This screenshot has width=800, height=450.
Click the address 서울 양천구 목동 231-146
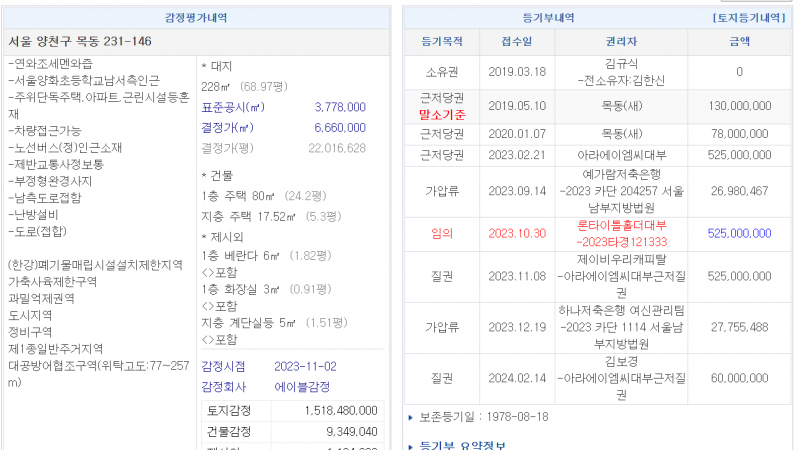pyautogui.click(x=80, y=42)
